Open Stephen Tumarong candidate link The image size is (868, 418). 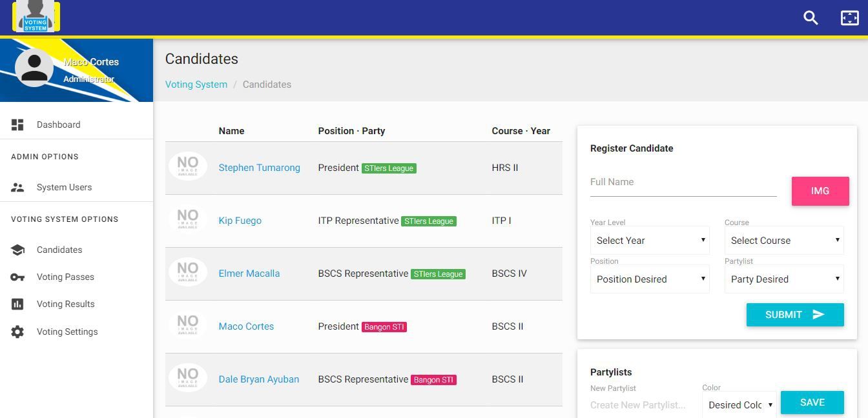point(259,168)
